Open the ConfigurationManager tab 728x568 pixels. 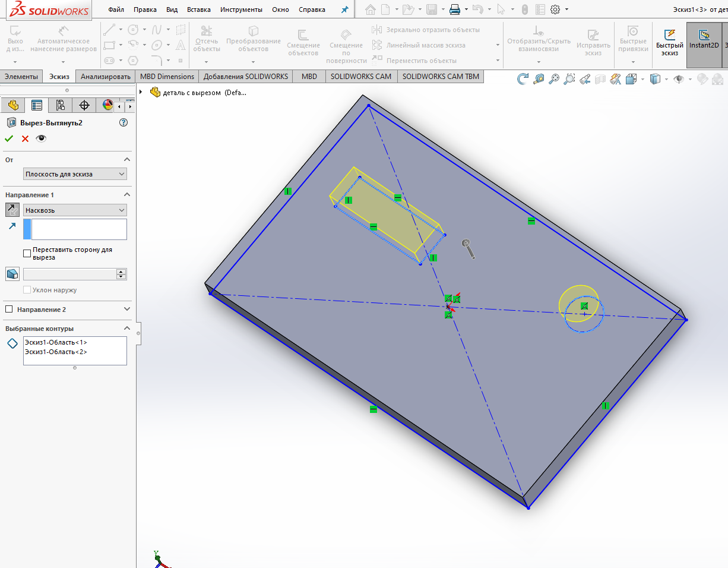point(61,105)
